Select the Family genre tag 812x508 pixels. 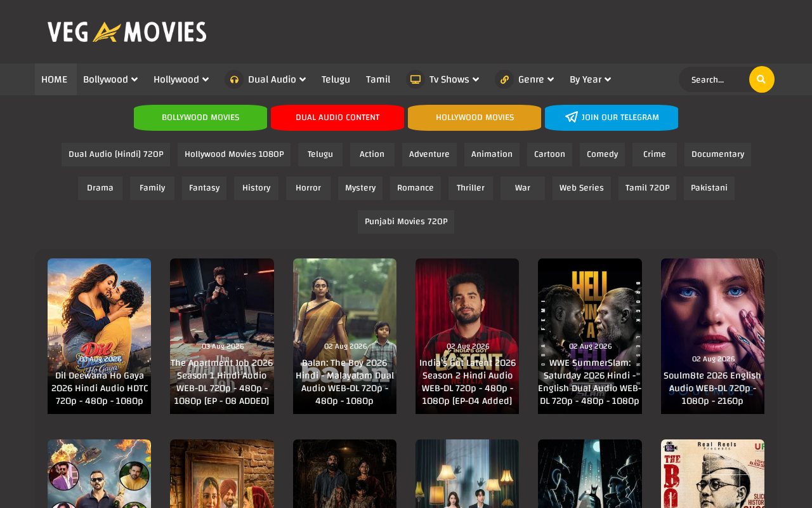pos(152,188)
